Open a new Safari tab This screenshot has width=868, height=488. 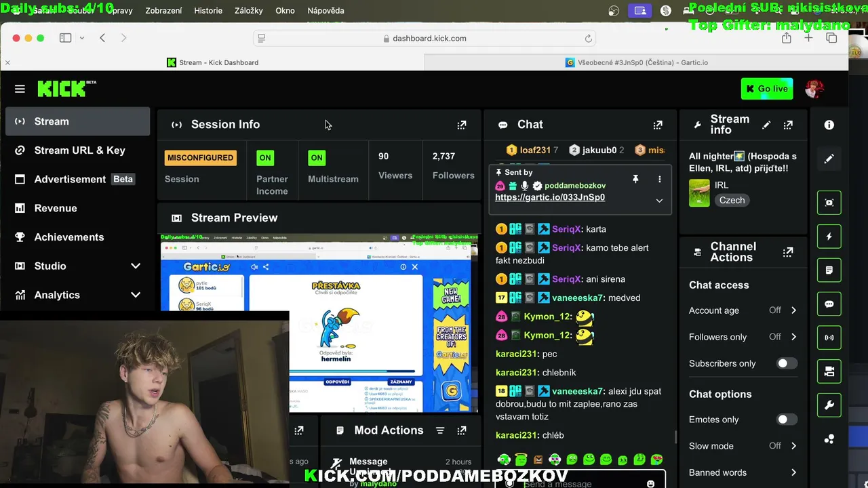[x=808, y=39]
